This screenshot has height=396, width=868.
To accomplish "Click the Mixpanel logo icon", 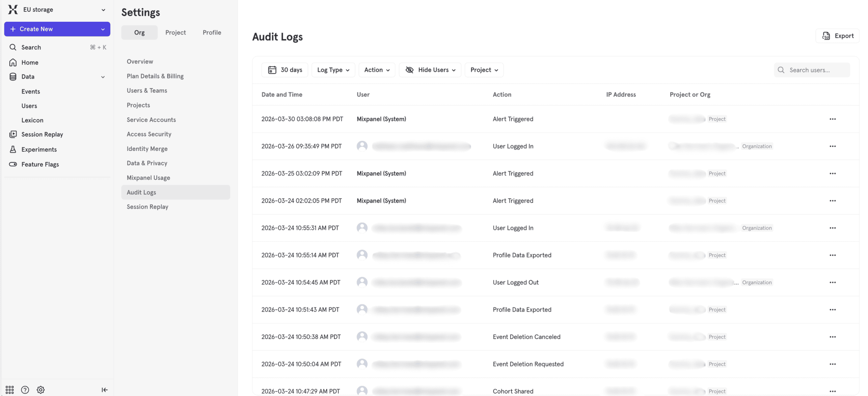I will pos(13,10).
